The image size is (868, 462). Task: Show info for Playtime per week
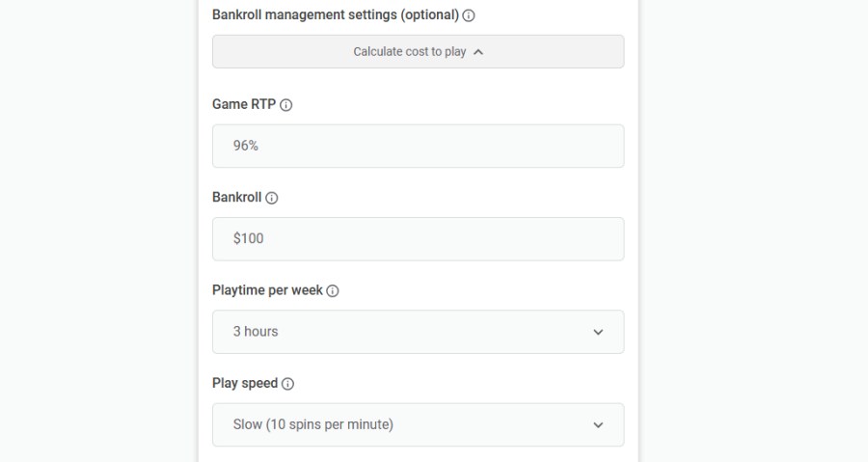click(x=333, y=290)
